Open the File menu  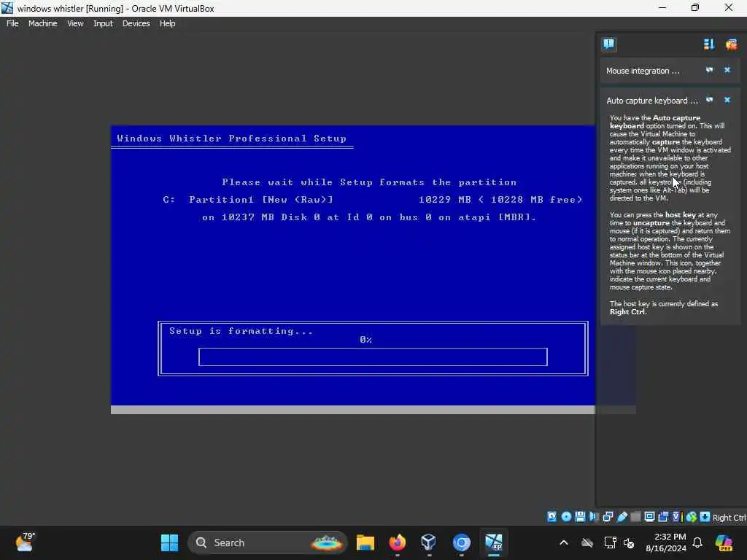click(12, 23)
